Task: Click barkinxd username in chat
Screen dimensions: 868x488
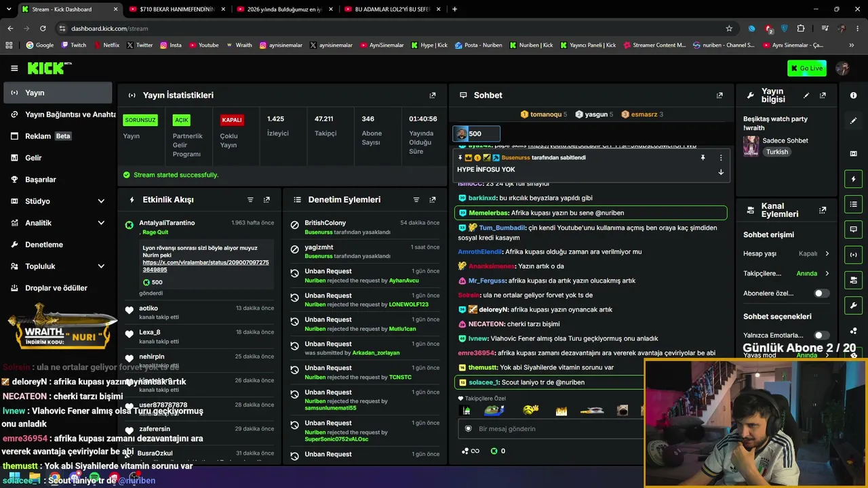Action: [x=482, y=198]
